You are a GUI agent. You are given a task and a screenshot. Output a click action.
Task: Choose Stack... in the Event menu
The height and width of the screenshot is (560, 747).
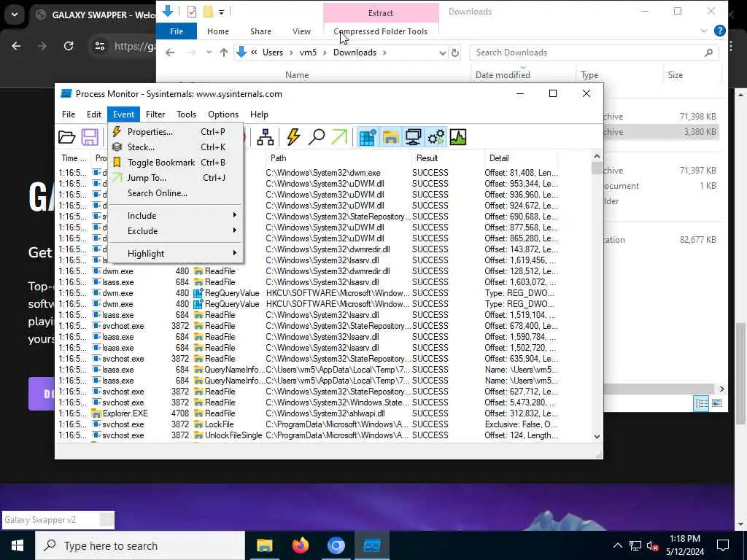click(175, 147)
